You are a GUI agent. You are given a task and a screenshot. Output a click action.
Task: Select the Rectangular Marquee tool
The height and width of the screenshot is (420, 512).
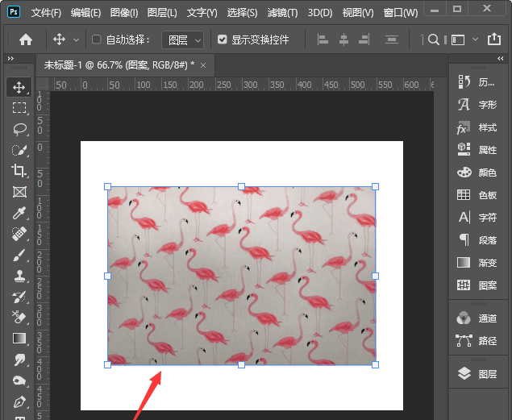pyautogui.click(x=19, y=108)
